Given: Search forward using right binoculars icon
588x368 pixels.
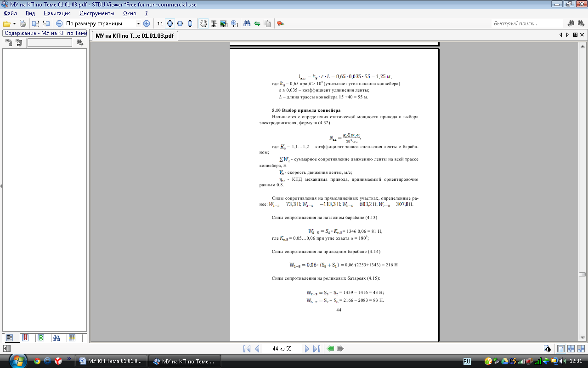Looking at the screenshot, I should click(581, 23).
